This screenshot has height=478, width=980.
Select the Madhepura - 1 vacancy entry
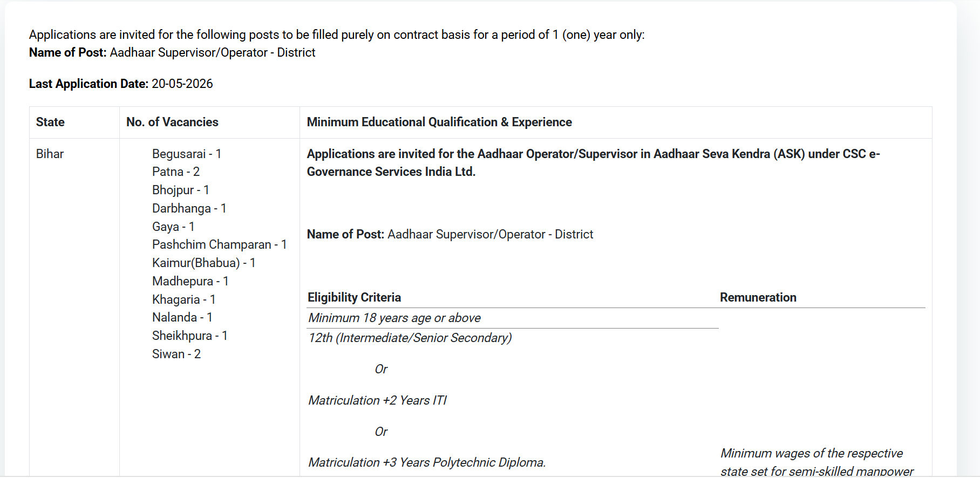tap(190, 282)
